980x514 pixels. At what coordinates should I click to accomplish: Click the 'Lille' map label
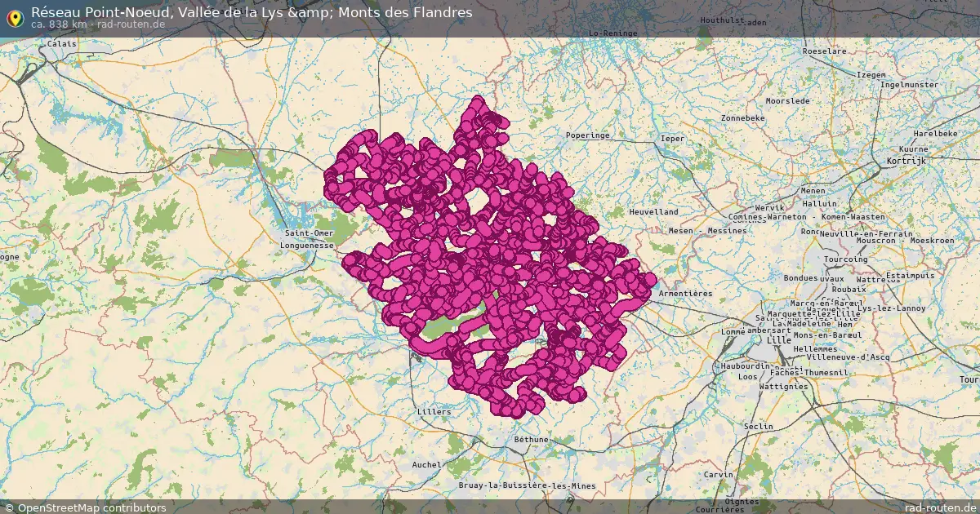click(780, 341)
